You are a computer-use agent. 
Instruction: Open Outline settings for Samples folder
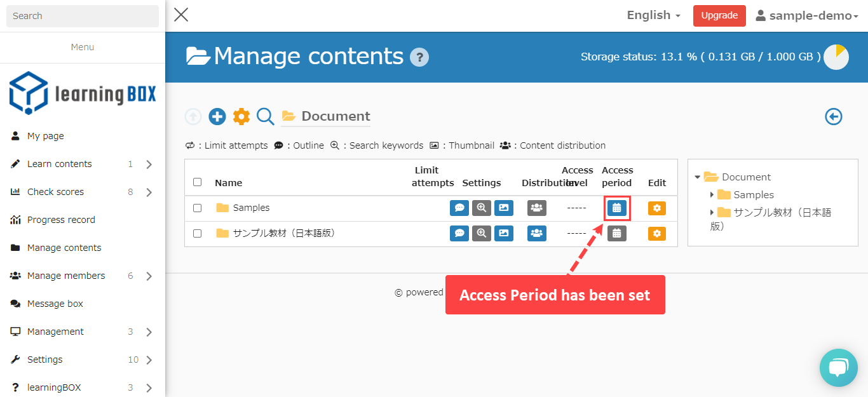tap(459, 208)
